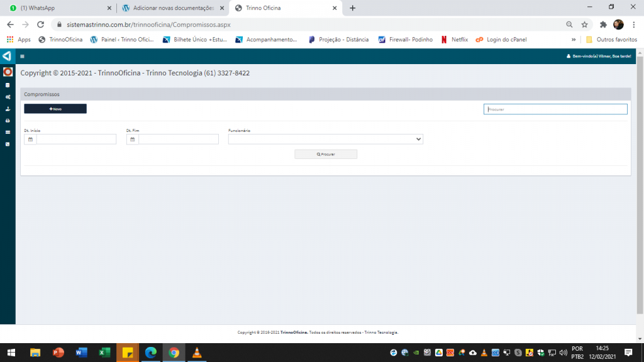644x362 pixels.
Task: Open the Dt. Fim calendar picker
Action: (132, 139)
